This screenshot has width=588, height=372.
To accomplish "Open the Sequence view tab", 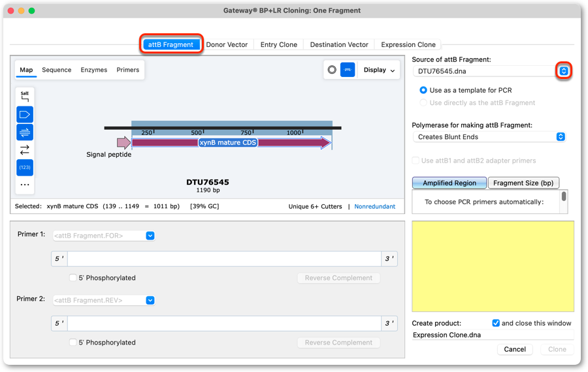I will click(x=57, y=70).
